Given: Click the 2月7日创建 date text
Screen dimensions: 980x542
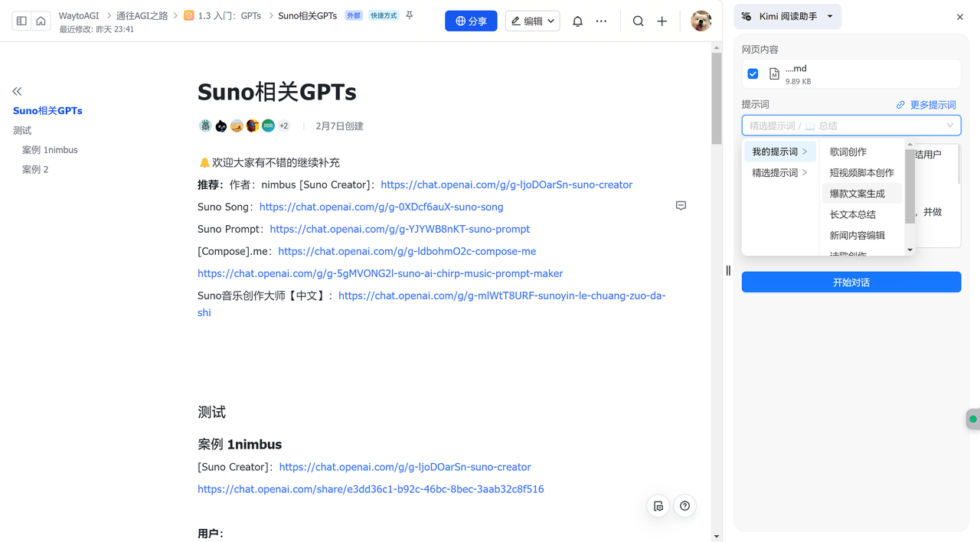Looking at the screenshot, I should [x=339, y=126].
